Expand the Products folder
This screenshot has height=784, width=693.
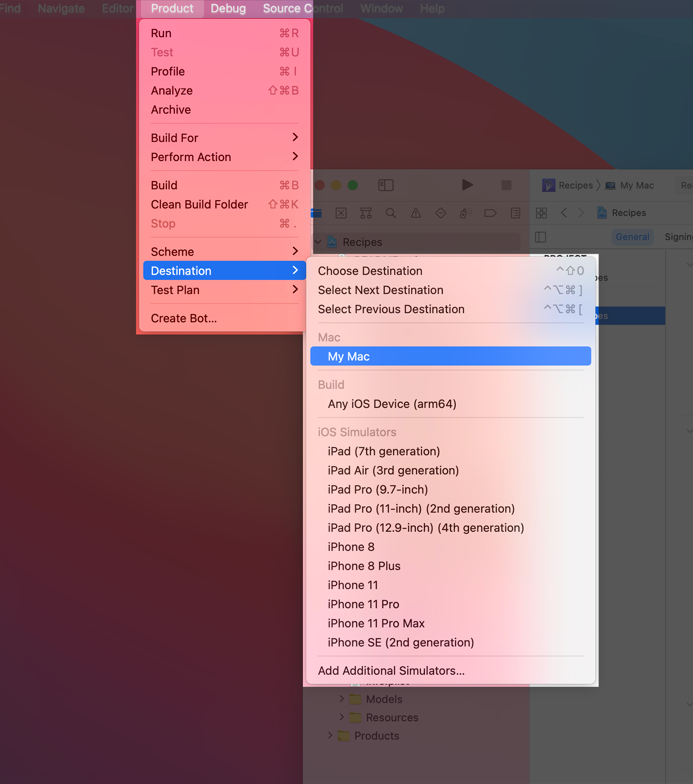pyautogui.click(x=330, y=735)
